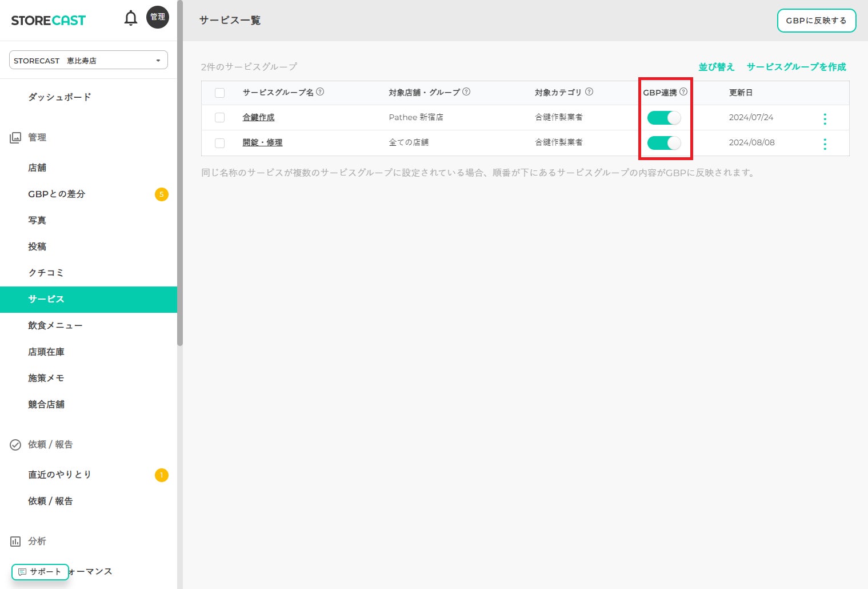
Task: Click サービスグループを作成 link
Action: [796, 67]
